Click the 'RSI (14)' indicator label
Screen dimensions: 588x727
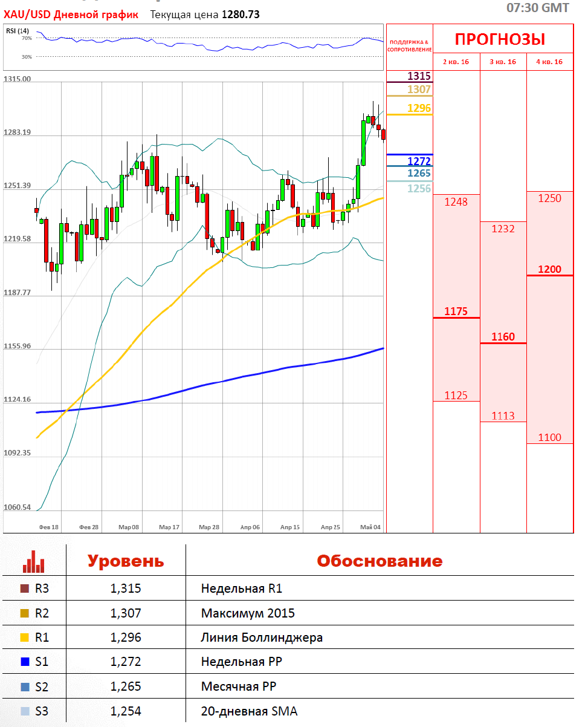point(17,30)
